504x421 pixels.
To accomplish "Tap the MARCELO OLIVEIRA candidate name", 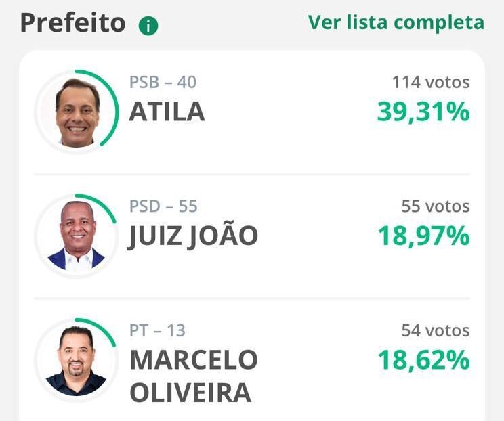I will click(x=193, y=376).
